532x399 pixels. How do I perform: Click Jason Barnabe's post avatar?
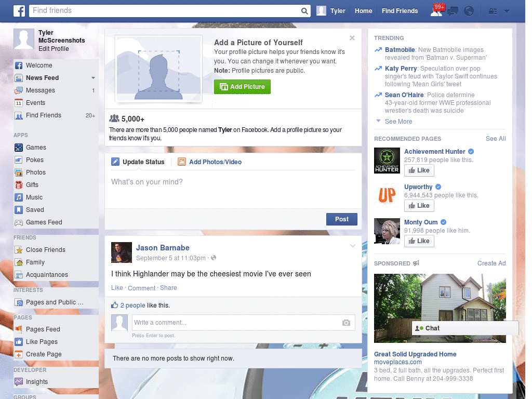pyautogui.click(x=122, y=252)
